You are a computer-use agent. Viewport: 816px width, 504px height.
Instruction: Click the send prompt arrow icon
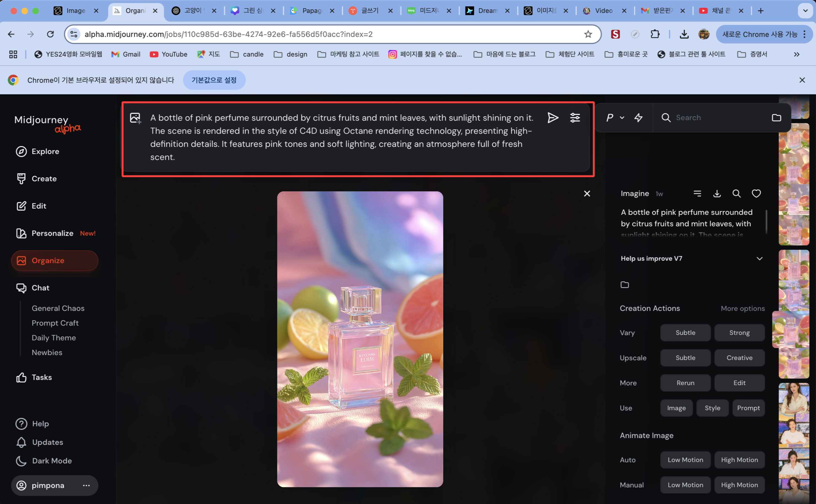pos(553,118)
